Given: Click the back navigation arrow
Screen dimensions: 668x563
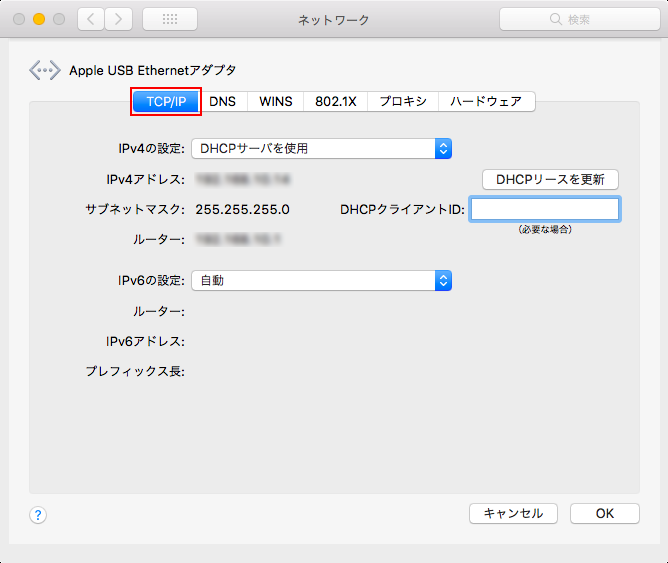Looking at the screenshot, I should tap(92, 19).
